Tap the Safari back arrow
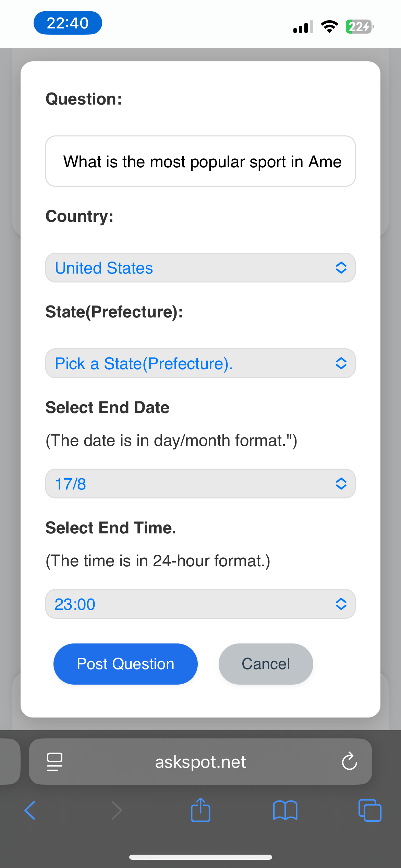This screenshot has height=868, width=401. pos(30,810)
